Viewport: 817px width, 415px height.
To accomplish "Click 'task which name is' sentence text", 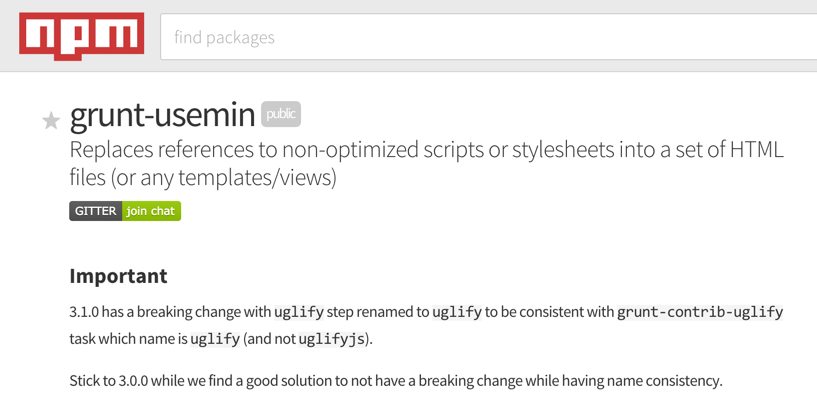I will (128, 339).
